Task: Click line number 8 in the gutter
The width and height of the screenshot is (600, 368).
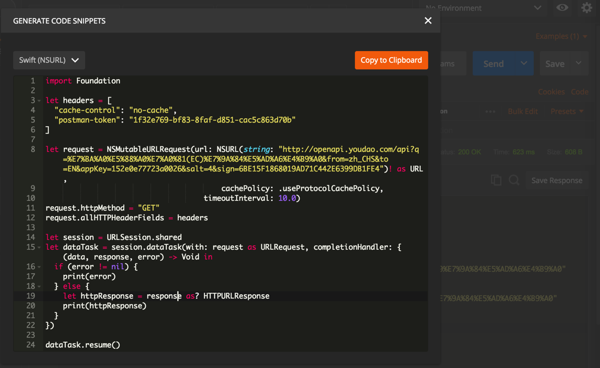Action: [33, 149]
